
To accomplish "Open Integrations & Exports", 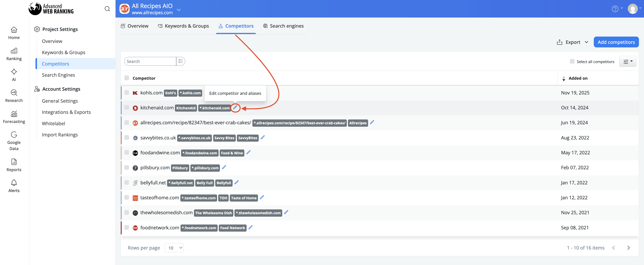I will click(x=66, y=112).
